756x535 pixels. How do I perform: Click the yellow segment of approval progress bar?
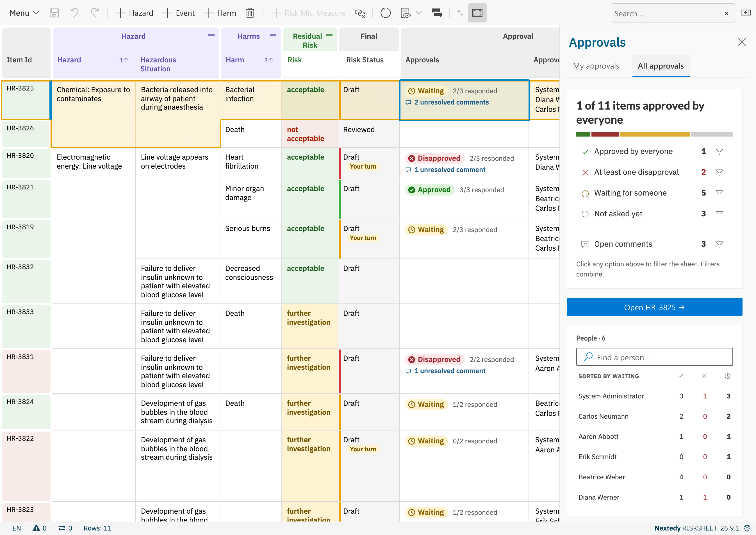pos(655,134)
